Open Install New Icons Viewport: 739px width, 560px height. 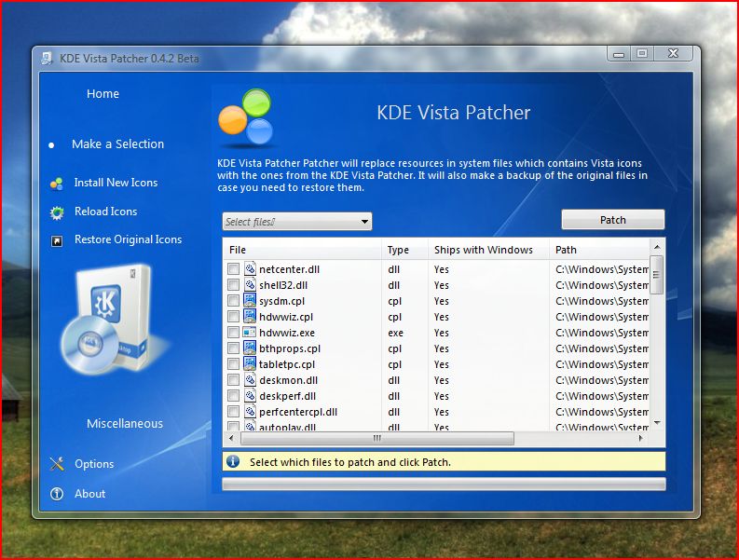[116, 183]
